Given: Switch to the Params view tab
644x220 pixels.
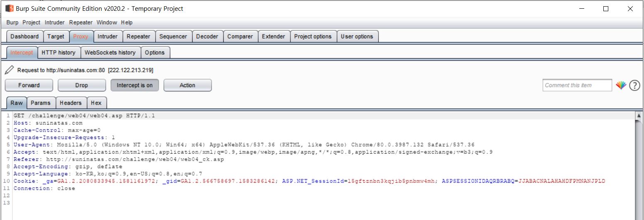Looking at the screenshot, I should point(41,103).
